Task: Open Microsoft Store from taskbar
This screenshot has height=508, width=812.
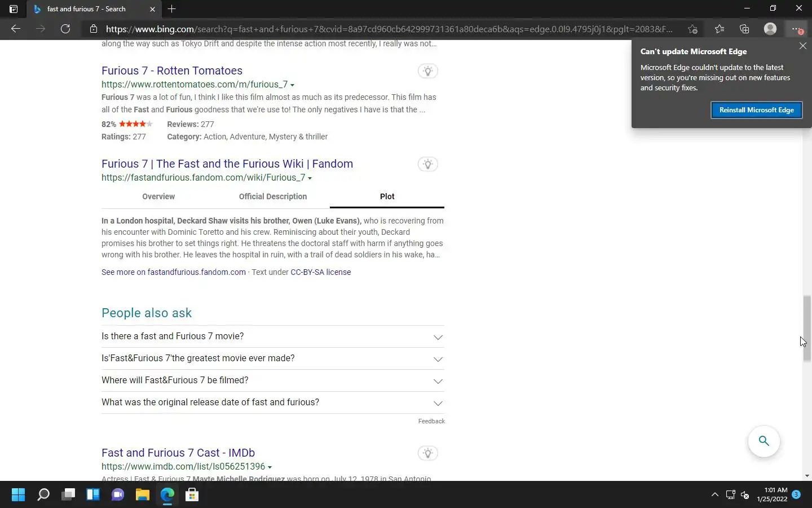Action: click(192, 495)
